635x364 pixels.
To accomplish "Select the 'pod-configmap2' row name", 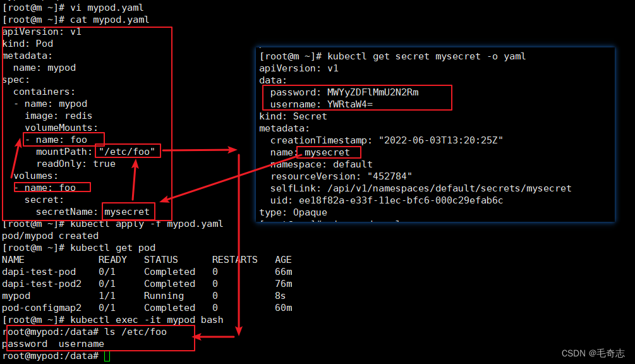I will tap(42, 308).
